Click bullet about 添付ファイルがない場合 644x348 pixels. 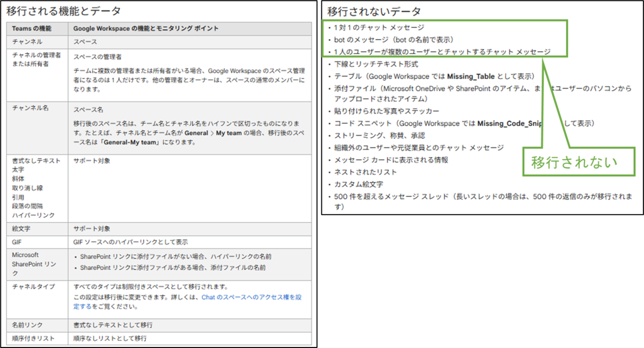click(x=175, y=256)
